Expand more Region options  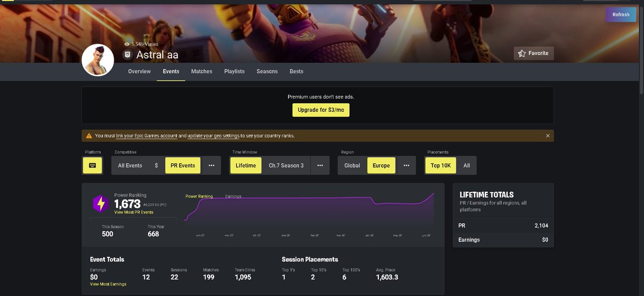[x=406, y=165]
